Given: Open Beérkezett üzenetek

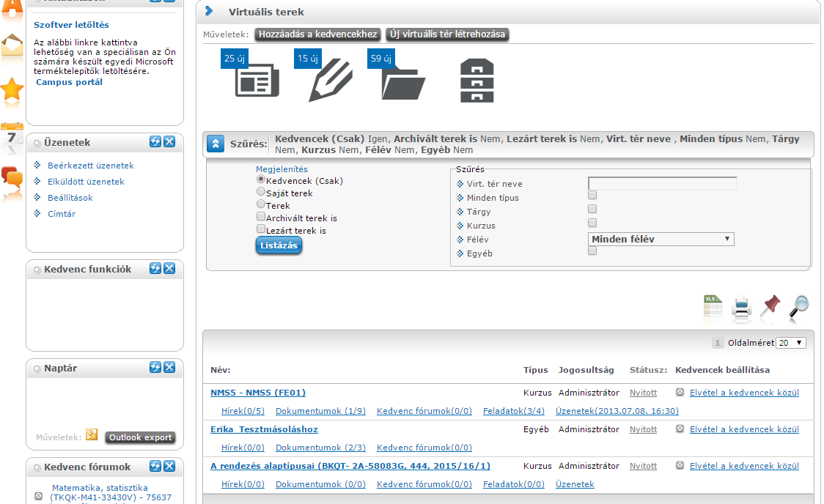Looking at the screenshot, I should (x=90, y=166).
